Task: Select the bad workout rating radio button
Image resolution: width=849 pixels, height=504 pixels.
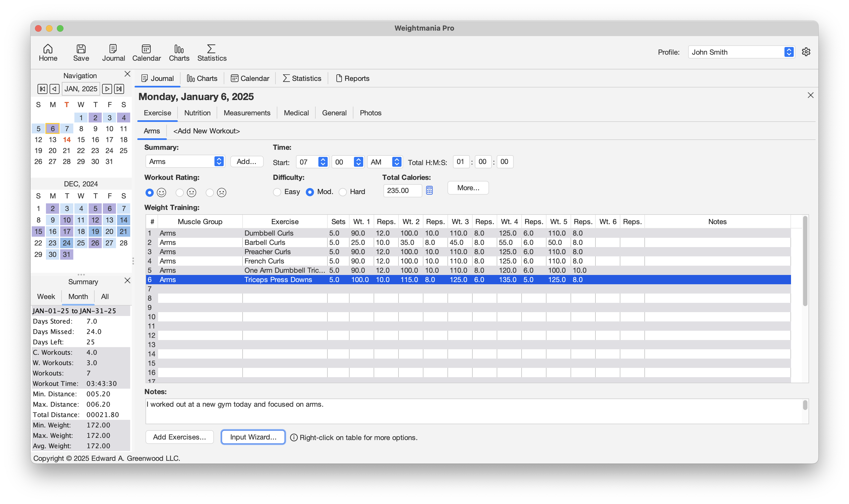Action: coord(210,193)
